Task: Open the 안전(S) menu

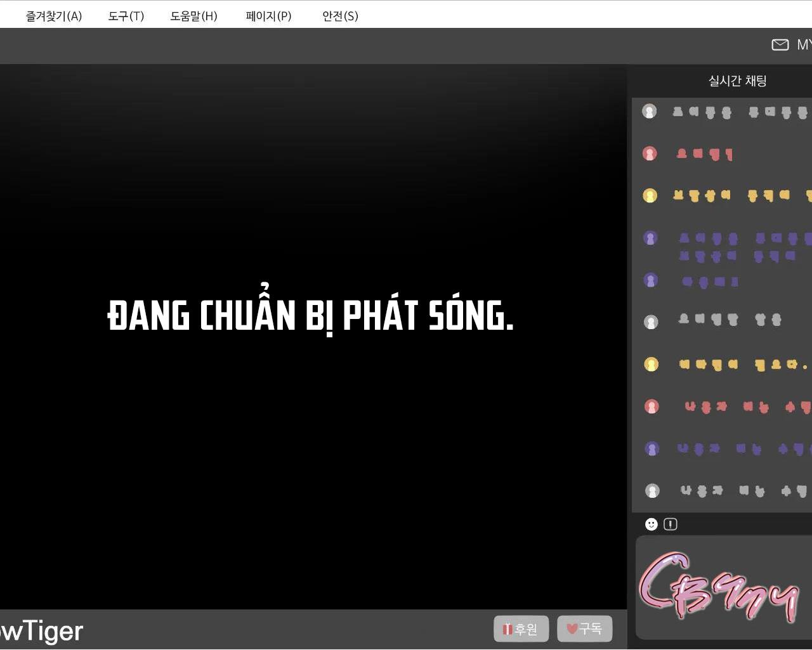Action: 340,16
